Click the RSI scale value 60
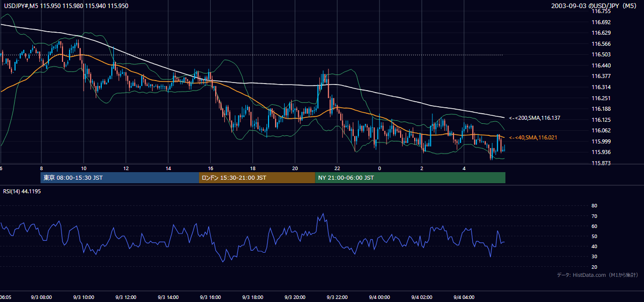 pyautogui.click(x=594, y=226)
